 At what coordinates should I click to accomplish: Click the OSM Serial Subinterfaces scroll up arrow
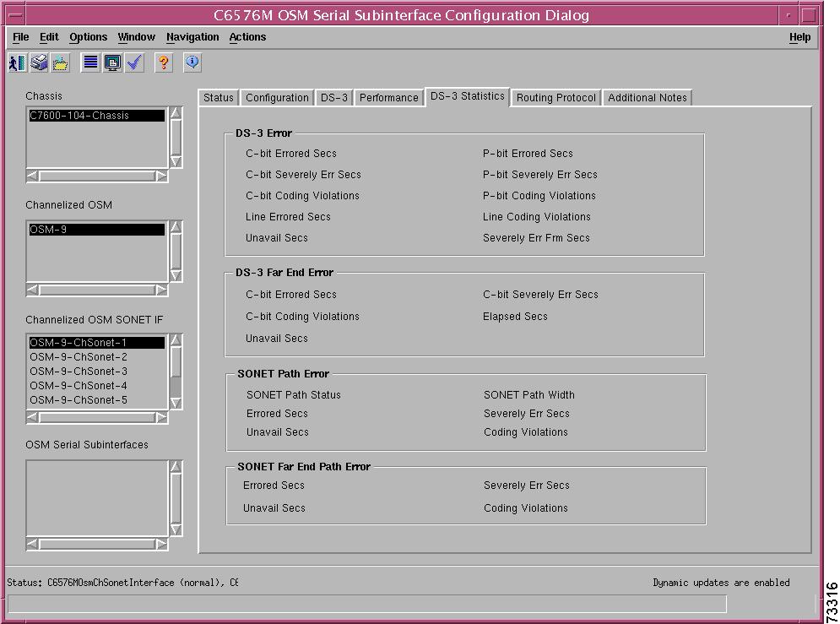click(x=176, y=467)
